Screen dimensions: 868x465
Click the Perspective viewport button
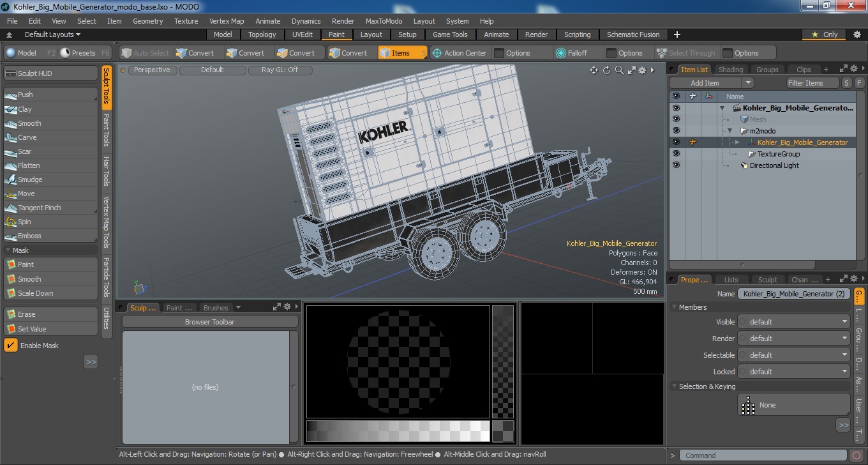point(152,70)
